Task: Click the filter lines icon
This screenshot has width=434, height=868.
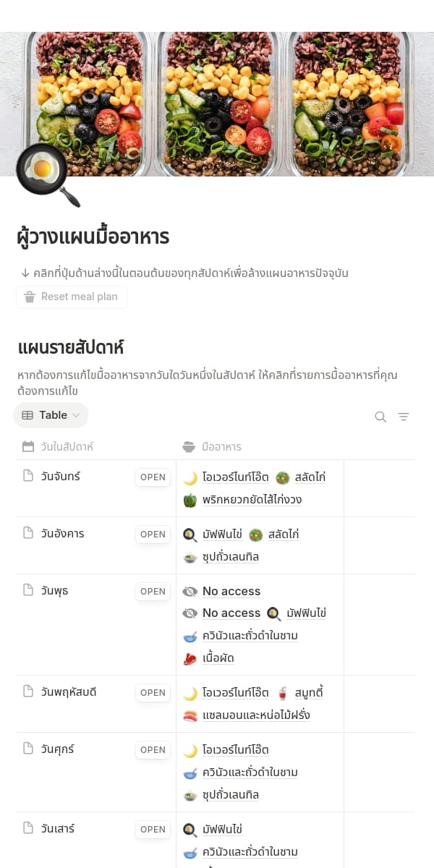Action: coord(404,417)
